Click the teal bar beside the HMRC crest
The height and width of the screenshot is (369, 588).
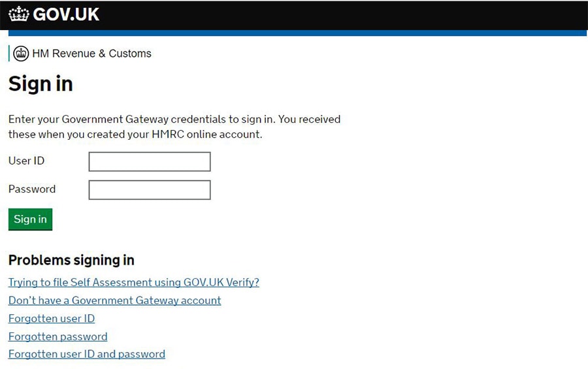coord(9,54)
